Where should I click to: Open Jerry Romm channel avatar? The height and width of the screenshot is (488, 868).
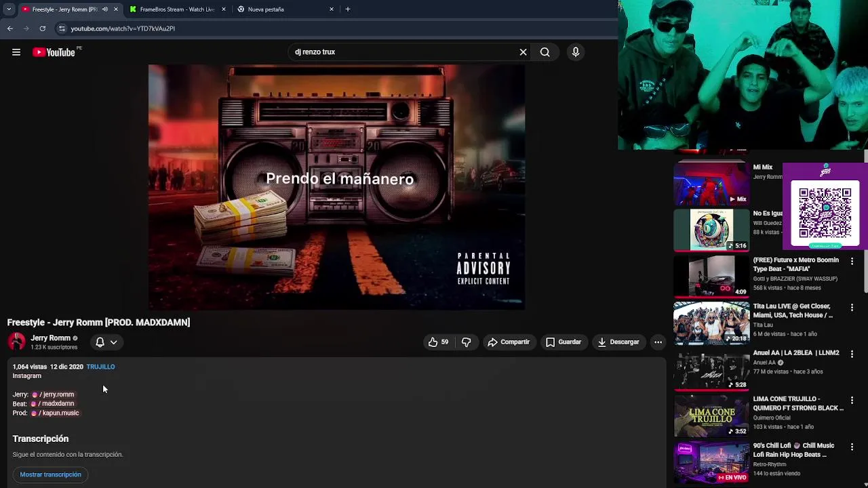point(17,342)
